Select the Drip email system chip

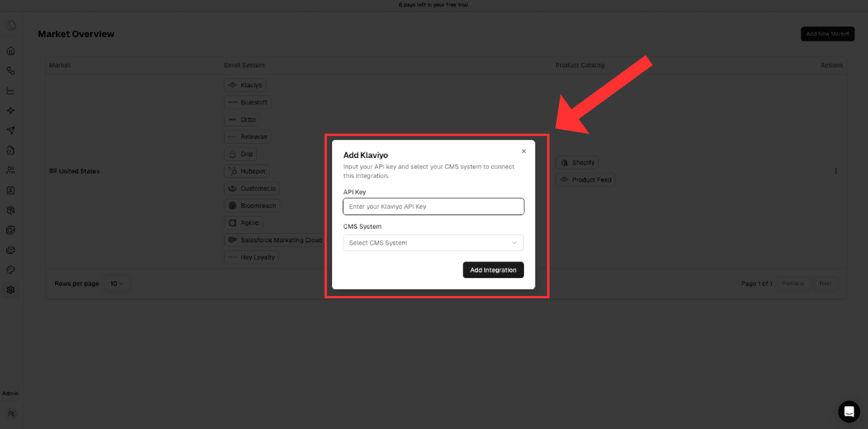point(240,154)
